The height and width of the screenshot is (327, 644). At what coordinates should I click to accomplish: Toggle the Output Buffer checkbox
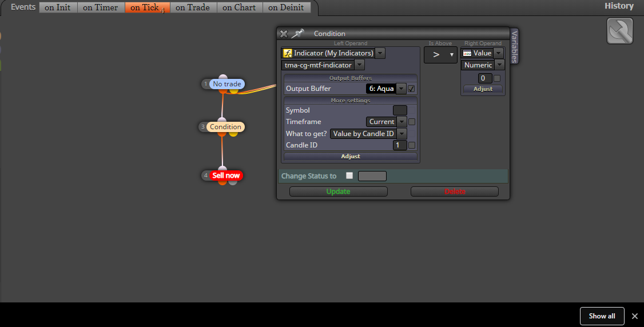(x=411, y=89)
